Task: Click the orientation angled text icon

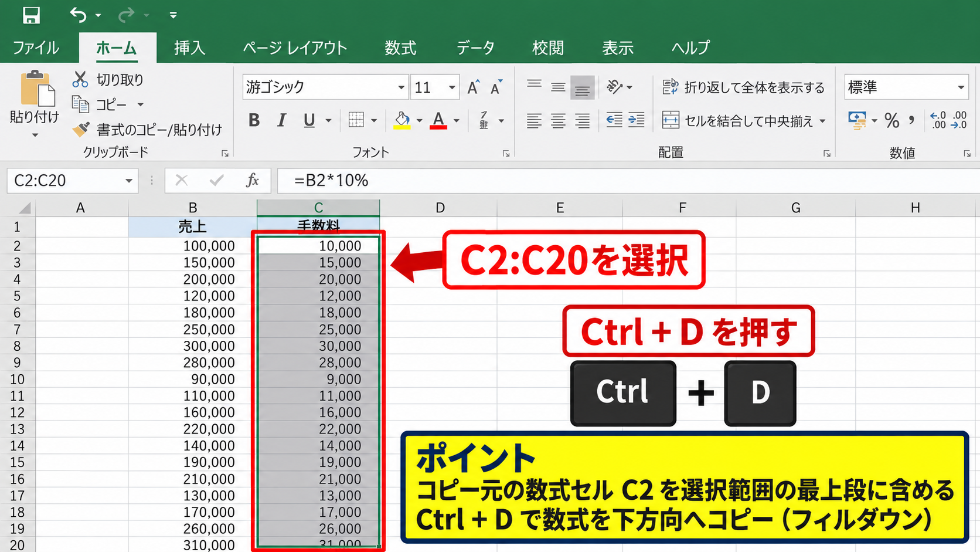Action: pyautogui.click(x=614, y=87)
